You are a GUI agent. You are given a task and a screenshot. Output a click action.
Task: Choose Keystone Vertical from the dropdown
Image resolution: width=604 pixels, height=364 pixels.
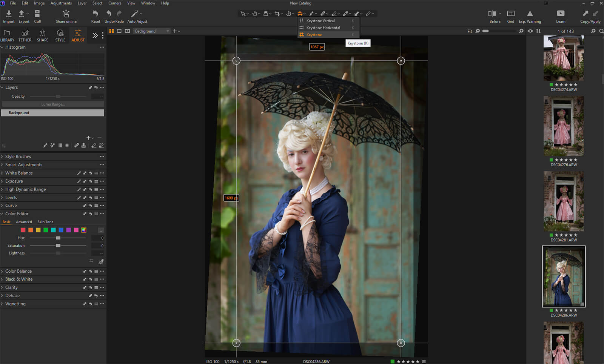pos(320,21)
